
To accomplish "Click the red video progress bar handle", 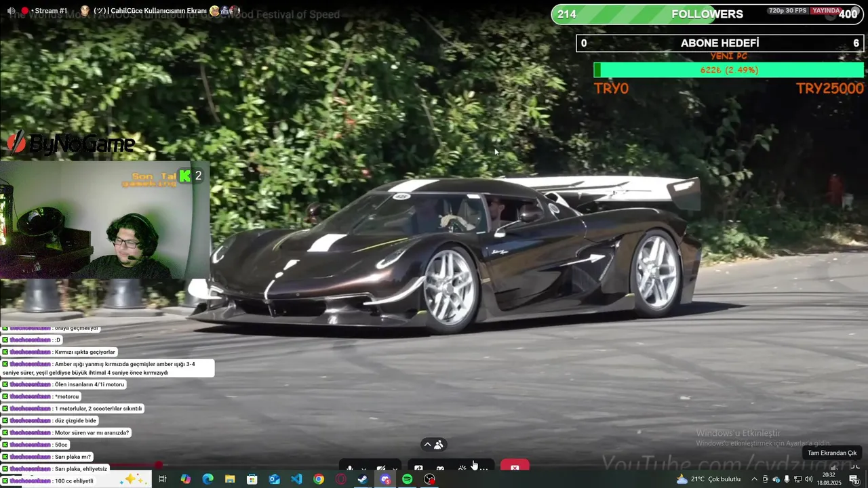I will click(158, 465).
